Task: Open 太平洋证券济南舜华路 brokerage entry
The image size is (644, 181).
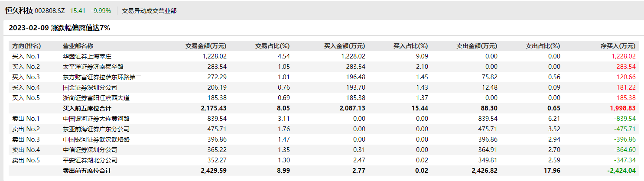Action: tap(93, 67)
